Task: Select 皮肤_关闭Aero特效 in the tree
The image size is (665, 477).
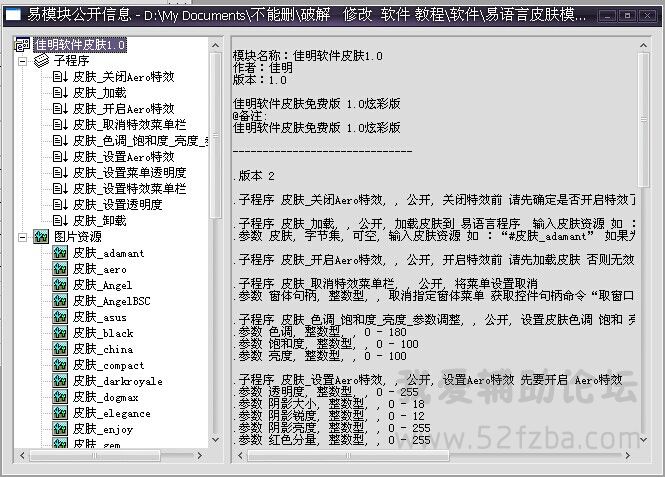Action: (x=123, y=77)
